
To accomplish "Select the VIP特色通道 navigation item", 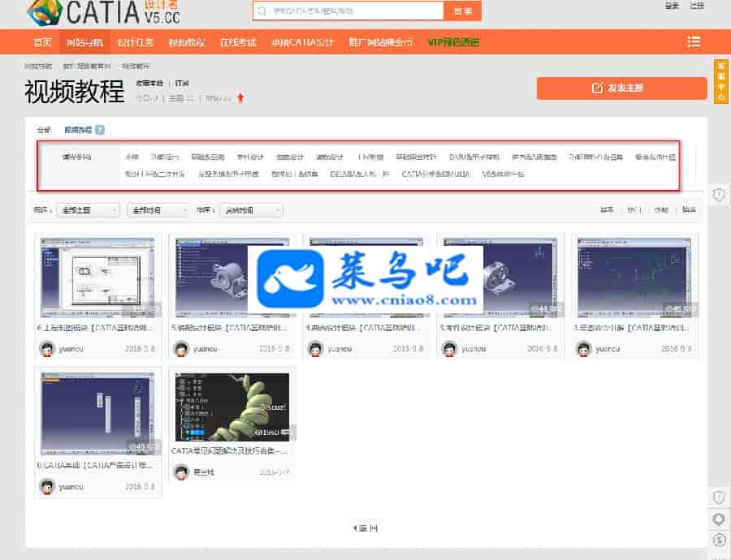I will [x=453, y=42].
